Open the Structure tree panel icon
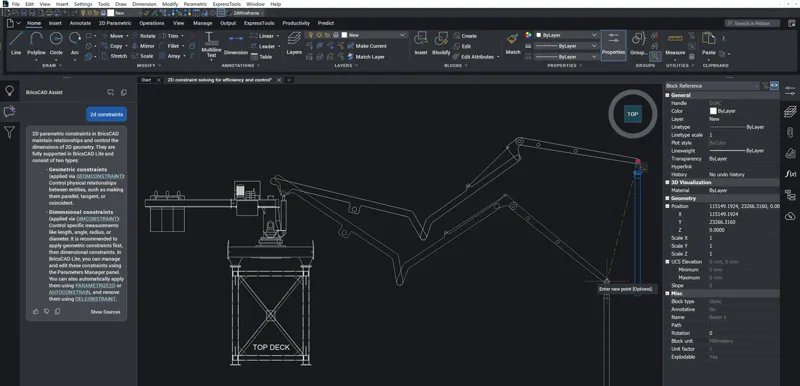Viewport: 800px width, 386px height. coord(790,195)
